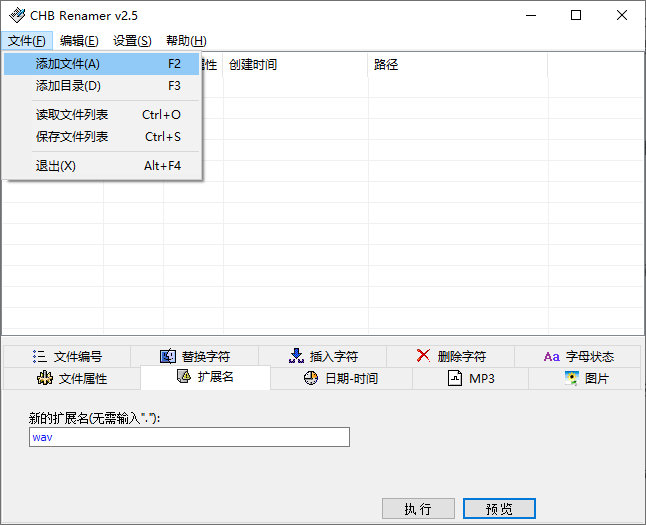Switch to the 替换字符 tab

[x=195, y=356]
